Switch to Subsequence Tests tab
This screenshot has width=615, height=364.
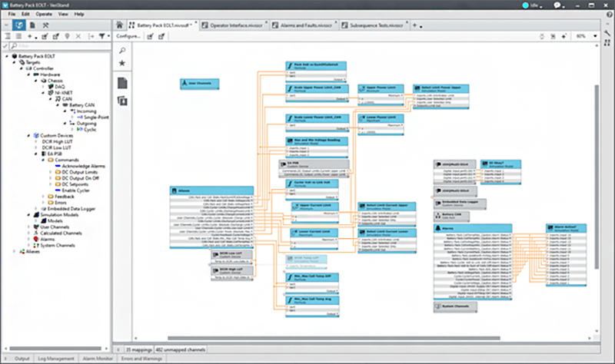[x=374, y=25]
